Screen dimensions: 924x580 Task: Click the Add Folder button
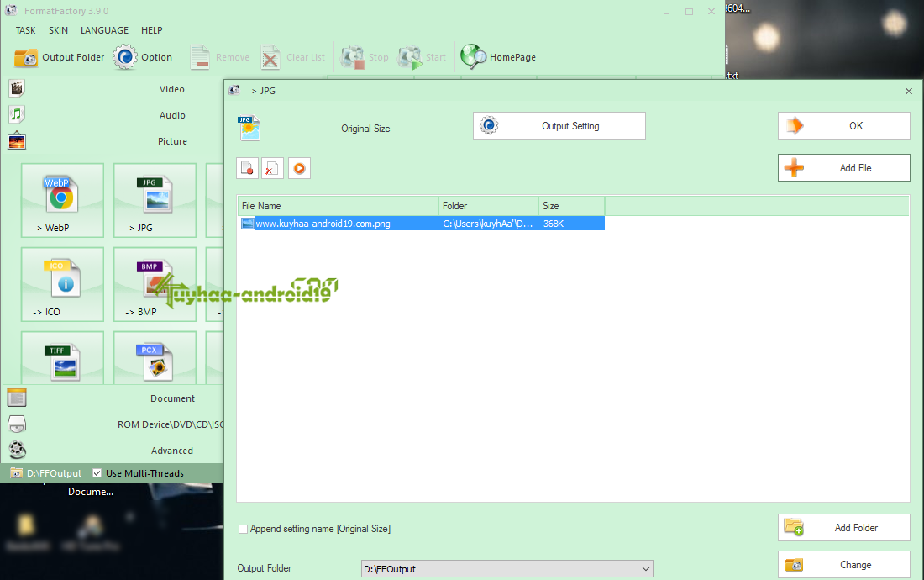click(844, 528)
